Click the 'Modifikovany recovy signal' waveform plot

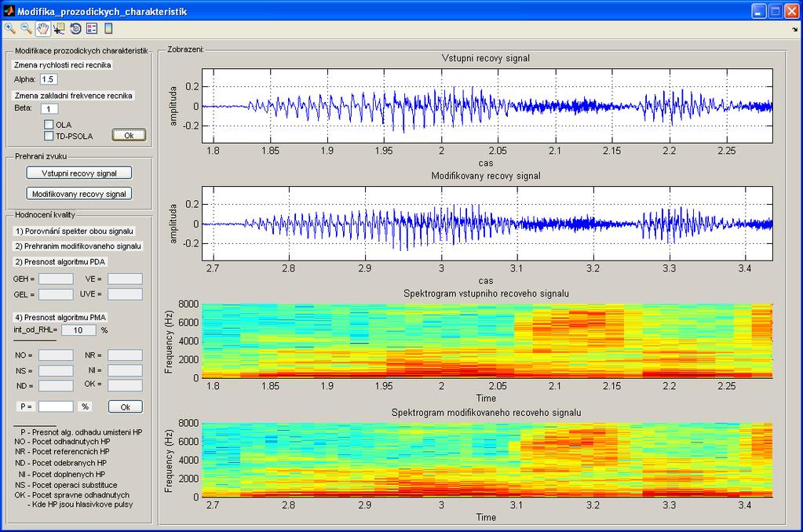click(x=487, y=224)
